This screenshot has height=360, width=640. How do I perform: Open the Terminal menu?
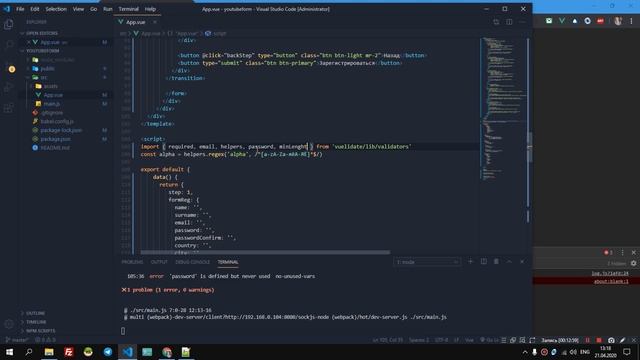pos(129,9)
